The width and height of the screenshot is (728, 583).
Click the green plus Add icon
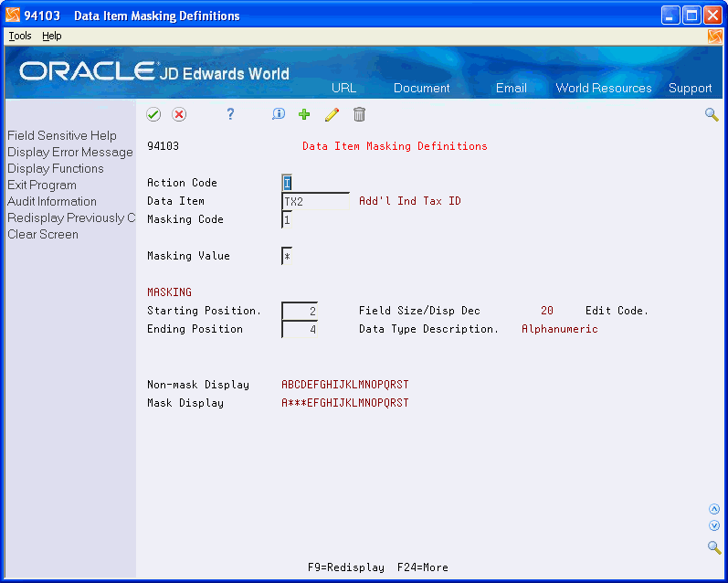tap(304, 114)
